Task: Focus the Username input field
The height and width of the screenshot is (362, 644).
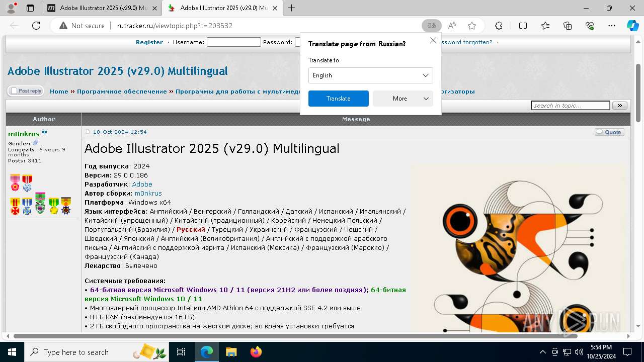Action: point(234,42)
